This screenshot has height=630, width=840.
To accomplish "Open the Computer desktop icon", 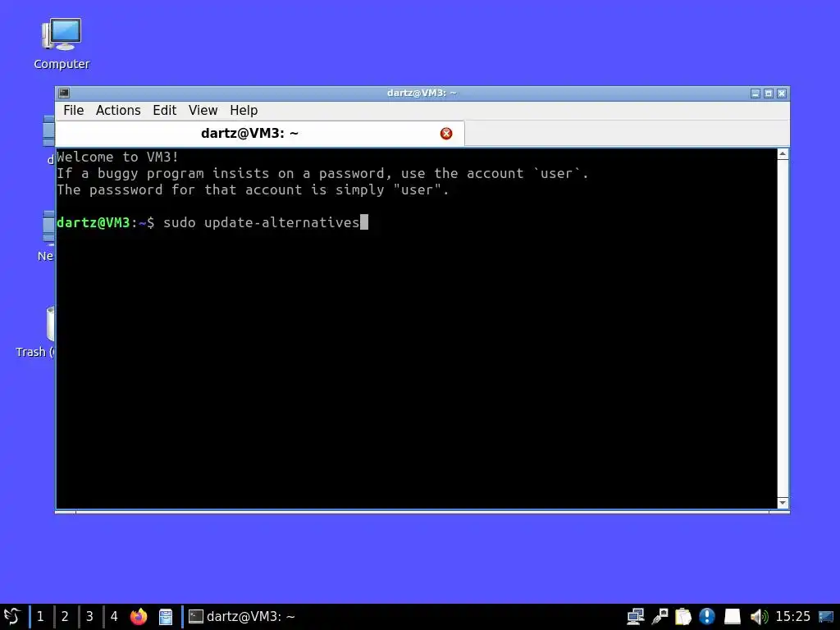I will 62,44.
